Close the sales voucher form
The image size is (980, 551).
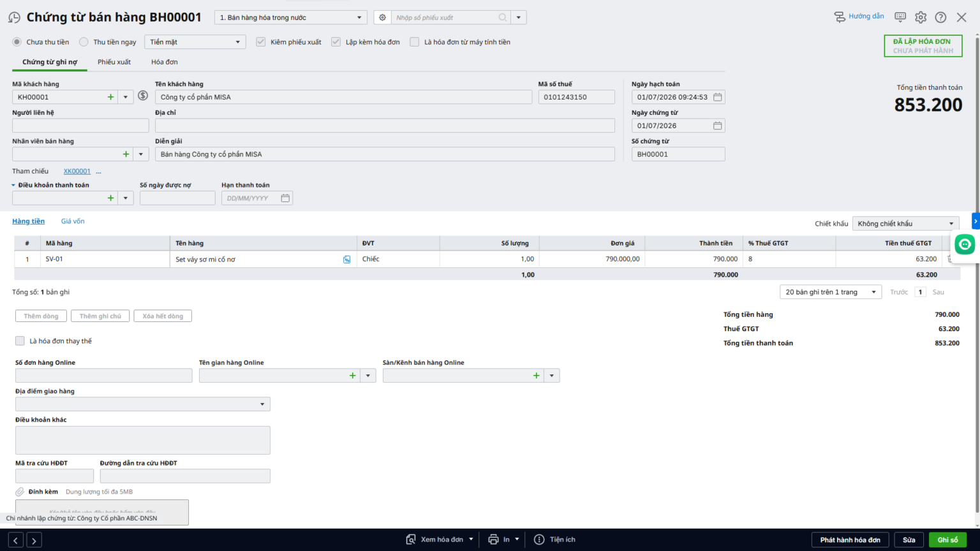(961, 17)
